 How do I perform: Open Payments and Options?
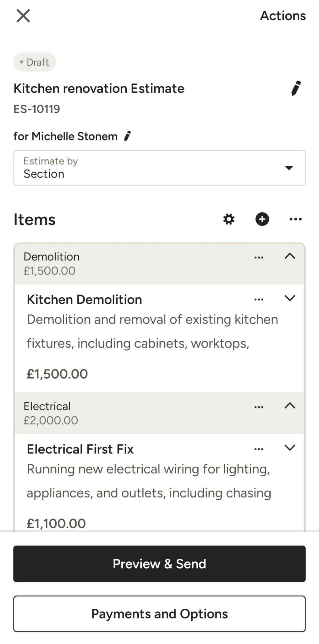[159, 614]
